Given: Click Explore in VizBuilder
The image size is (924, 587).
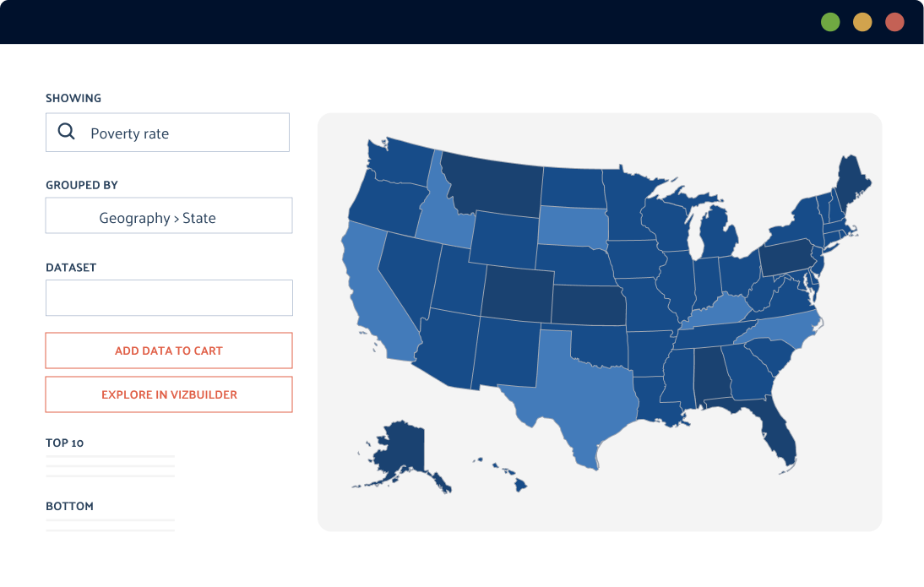Looking at the screenshot, I should (168, 394).
